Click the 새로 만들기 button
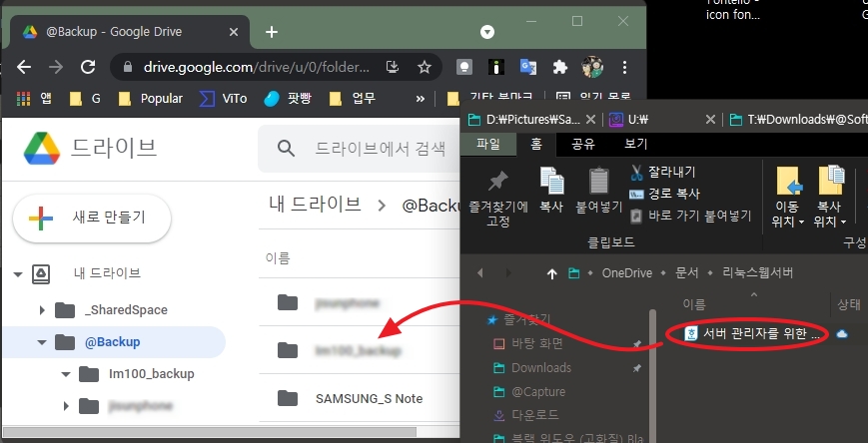 point(92,218)
